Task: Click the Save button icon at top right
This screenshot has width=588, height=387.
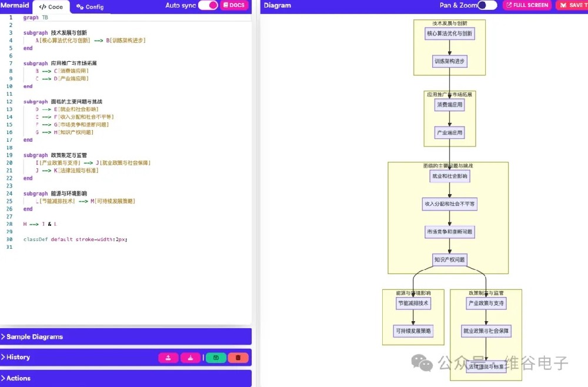Action: [x=570, y=5]
